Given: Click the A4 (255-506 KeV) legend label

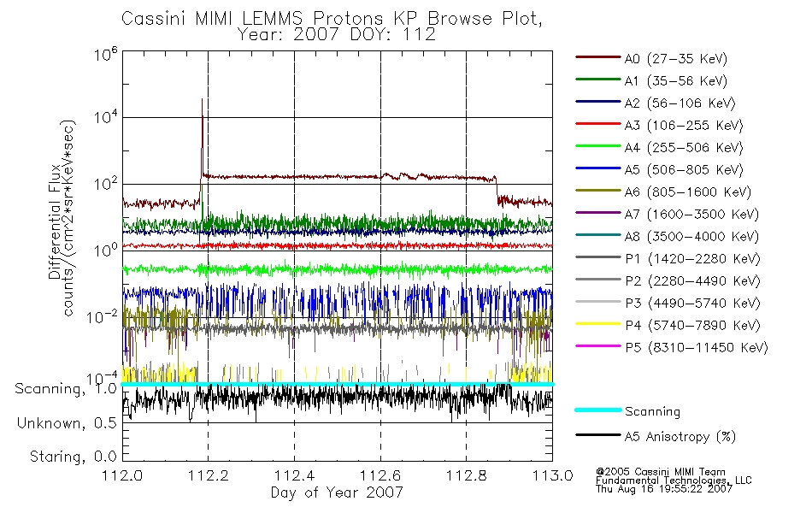Looking at the screenshot, I should 684,148.
